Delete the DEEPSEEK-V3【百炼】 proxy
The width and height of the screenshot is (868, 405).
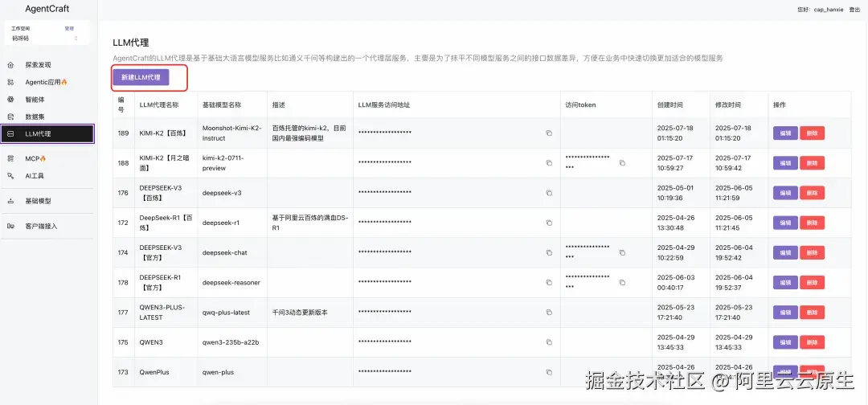tap(812, 193)
